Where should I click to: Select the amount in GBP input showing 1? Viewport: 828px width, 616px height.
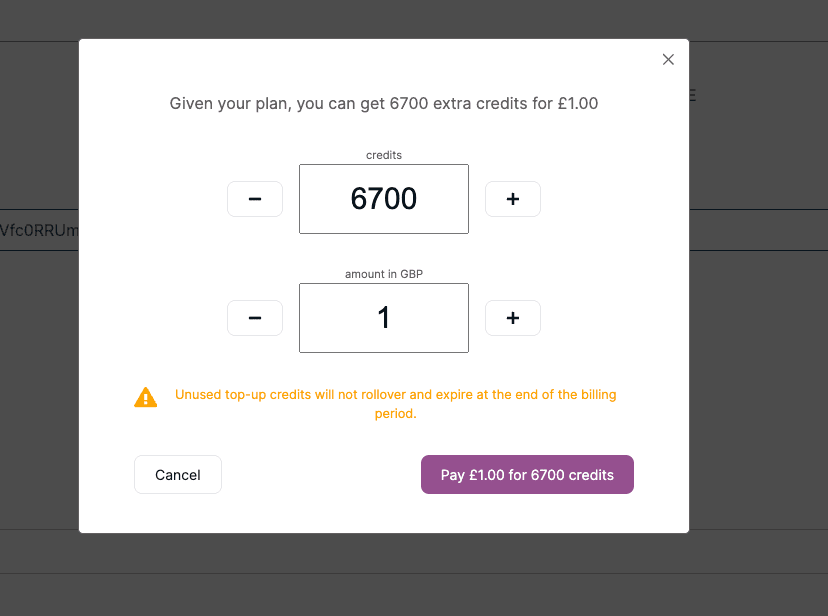click(x=383, y=318)
